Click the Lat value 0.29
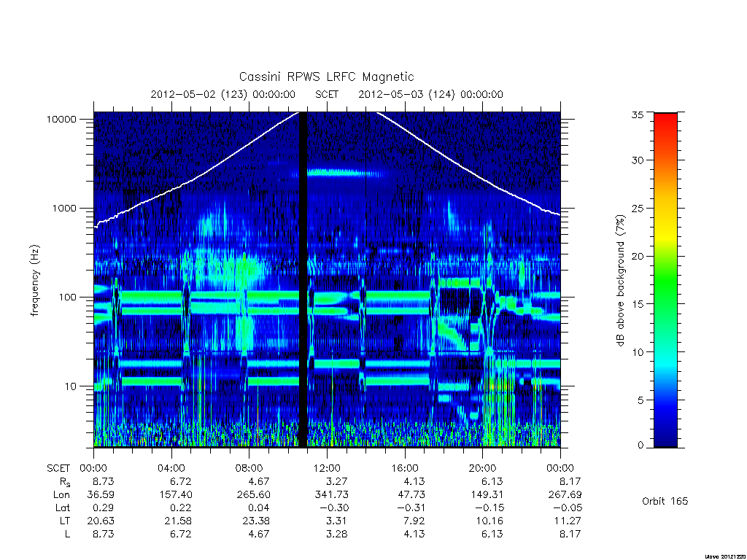Image resolution: width=747 pixels, height=560 pixels. (x=104, y=508)
